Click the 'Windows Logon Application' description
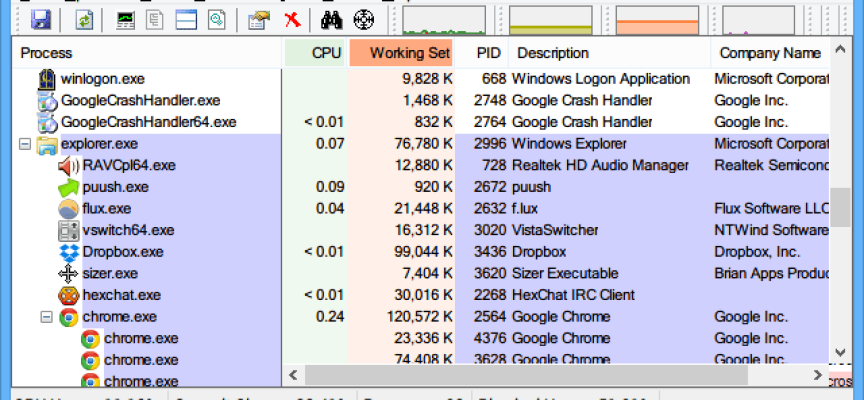864x400 pixels. click(x=601, y=79)
